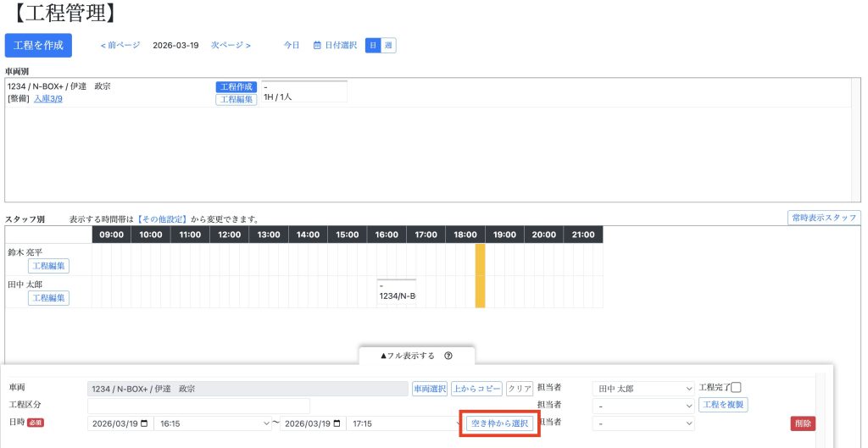Screen dimensions: 868x448
Task: Go to next page with 次ページ＞
Action: click(x=231, y=45)
